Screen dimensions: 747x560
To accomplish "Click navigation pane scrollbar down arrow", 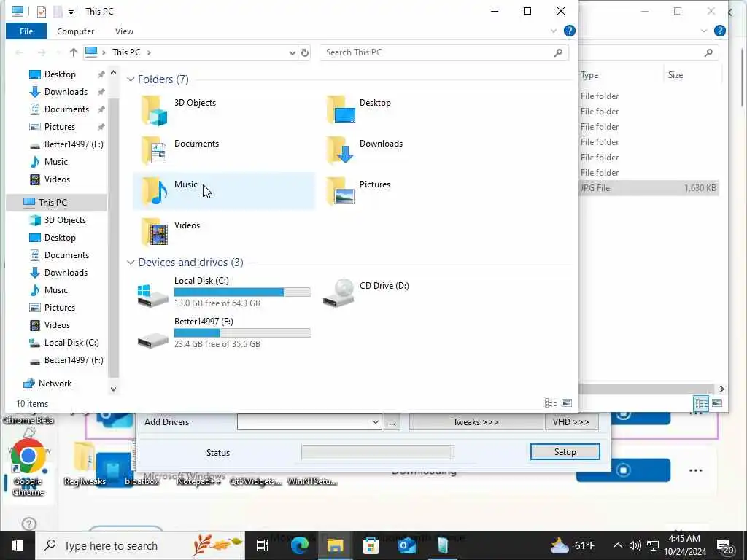I will click(x=113, y=389).
